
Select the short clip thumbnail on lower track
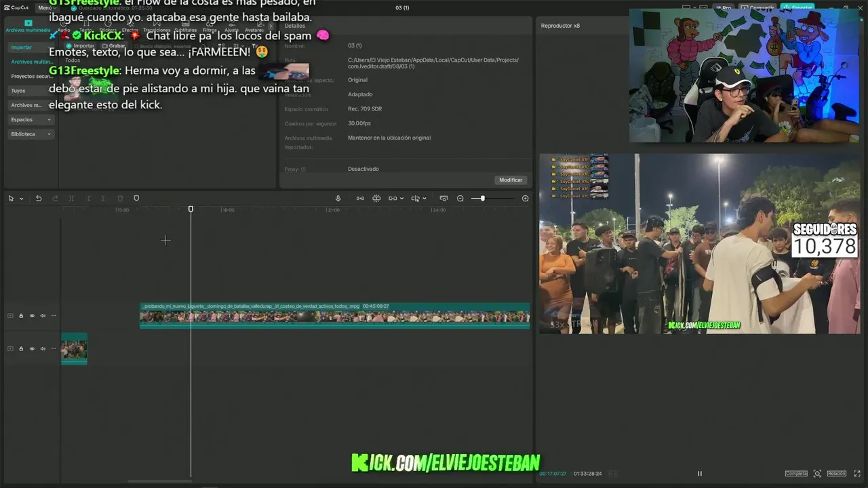74,349
